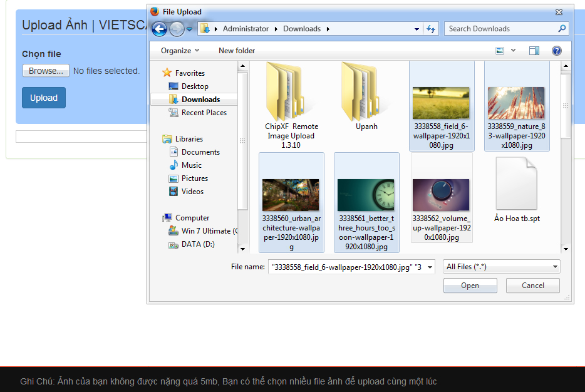This screenshot has width=585, height=392.
Task: Click file list scrollbar down arrow
Action: tap(566, 249)
